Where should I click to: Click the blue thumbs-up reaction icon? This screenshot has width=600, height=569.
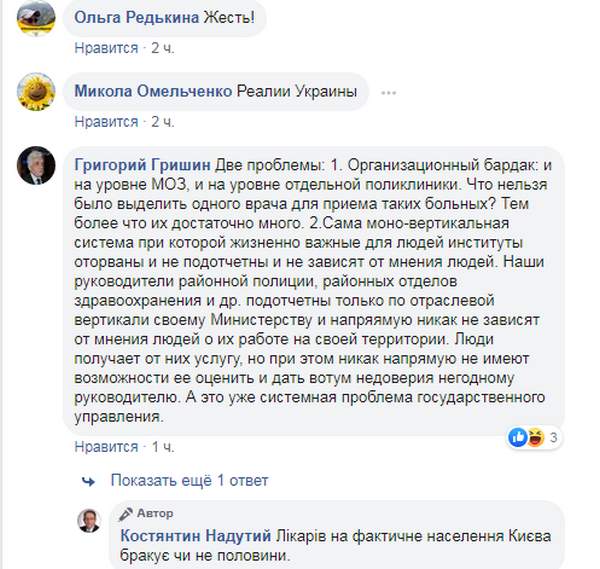pyautogui.click(x=518, y=437)
